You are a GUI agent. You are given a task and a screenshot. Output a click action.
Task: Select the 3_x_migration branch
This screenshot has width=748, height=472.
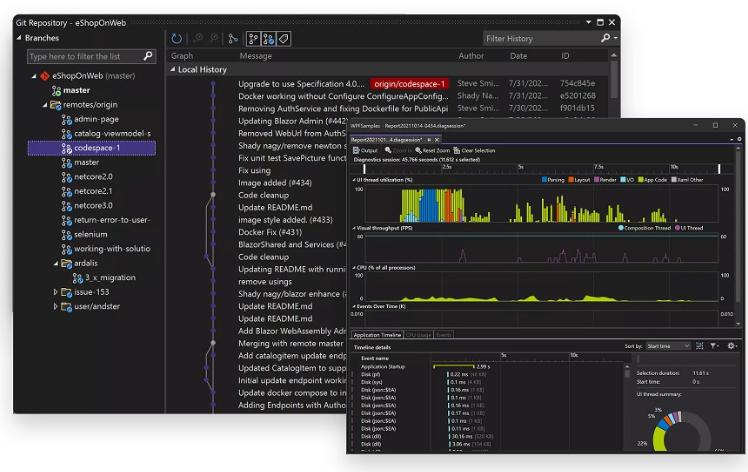tap(110, 277)
